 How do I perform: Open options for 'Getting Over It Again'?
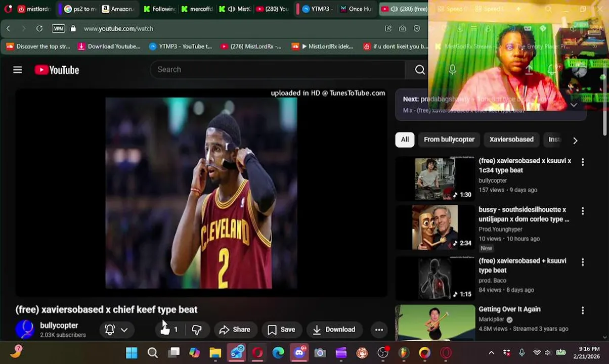583,310
